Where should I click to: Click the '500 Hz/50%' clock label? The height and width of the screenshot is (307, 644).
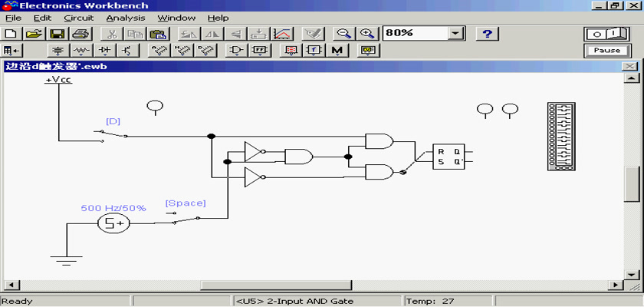113,208
